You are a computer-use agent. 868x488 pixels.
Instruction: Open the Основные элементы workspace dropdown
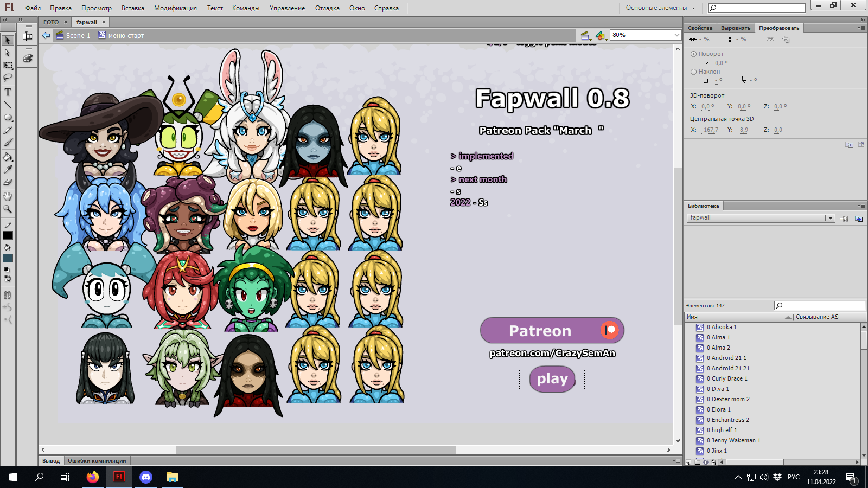[660, 8]
